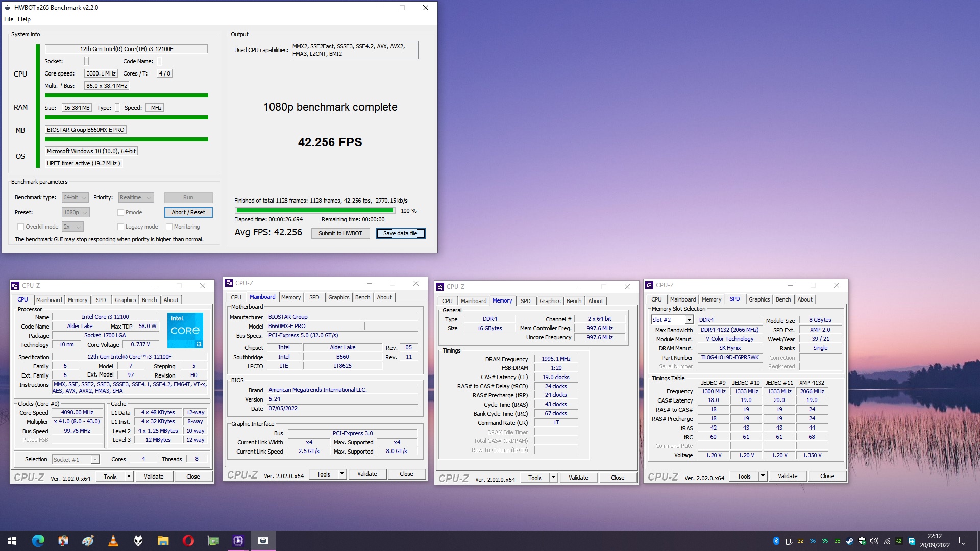Image resolution: width=980 pixels, height=551 pixels.
Task: Open the Slot #2 memory slot dropdown
Action: [672, 320]
